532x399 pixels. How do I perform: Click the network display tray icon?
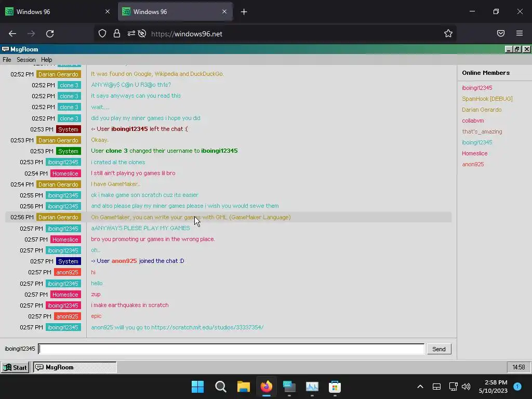453,387
